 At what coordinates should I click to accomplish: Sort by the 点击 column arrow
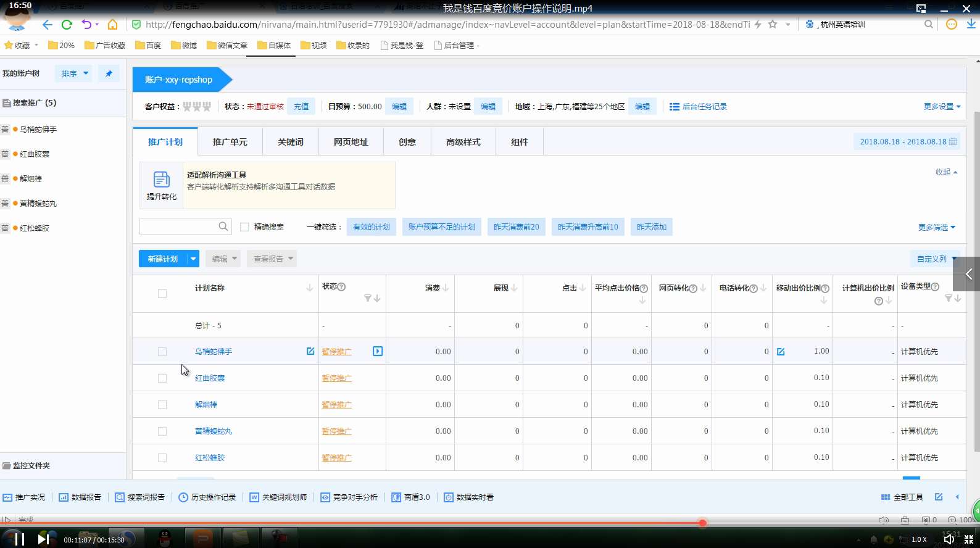coord(583,288)
